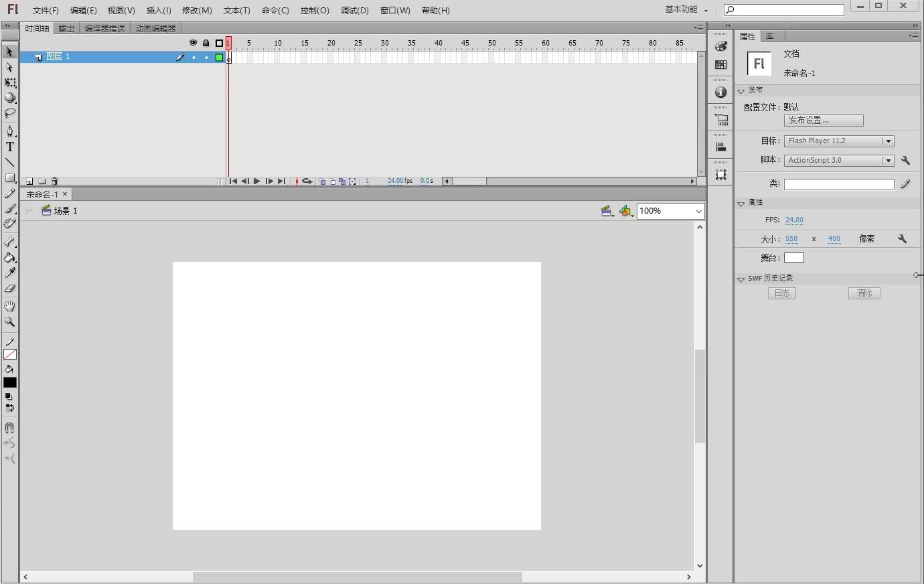The height and width of the screenshot is (584, 924).
Task: Click the Edit Symbols icon
Action: [x=625, y=211]
